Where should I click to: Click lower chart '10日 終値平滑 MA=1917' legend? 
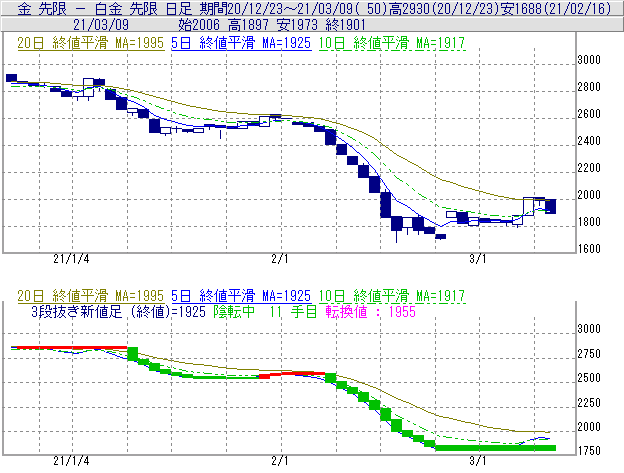(x=392, y=296)
